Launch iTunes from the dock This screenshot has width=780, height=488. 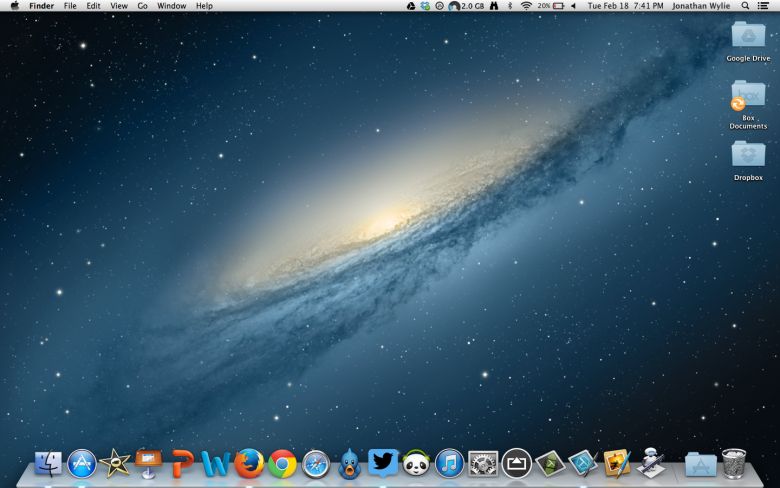point(449,463)
